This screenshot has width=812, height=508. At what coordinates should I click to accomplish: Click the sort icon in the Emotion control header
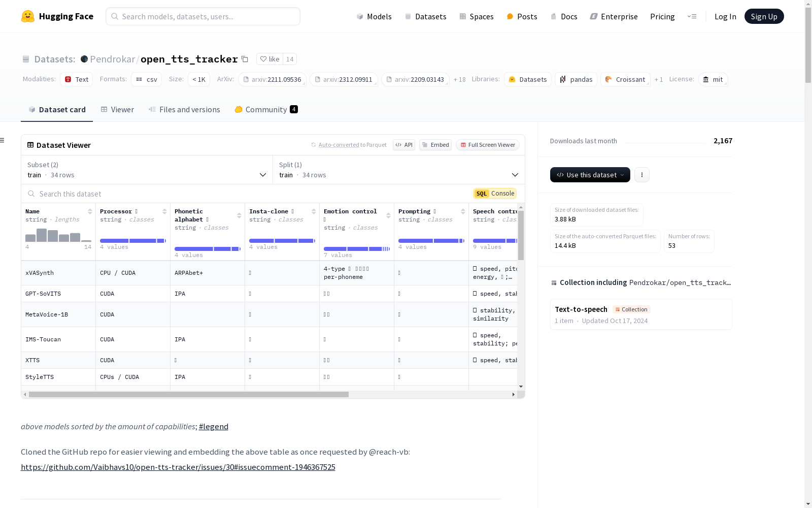tap(388, 215)
